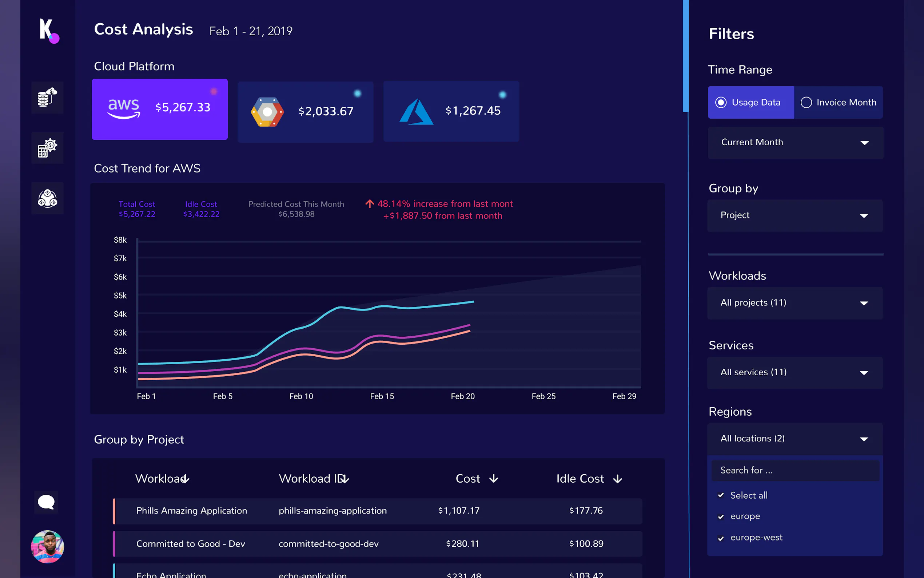Uncheck the europe-west region checkbox

[x=721, y=538]
